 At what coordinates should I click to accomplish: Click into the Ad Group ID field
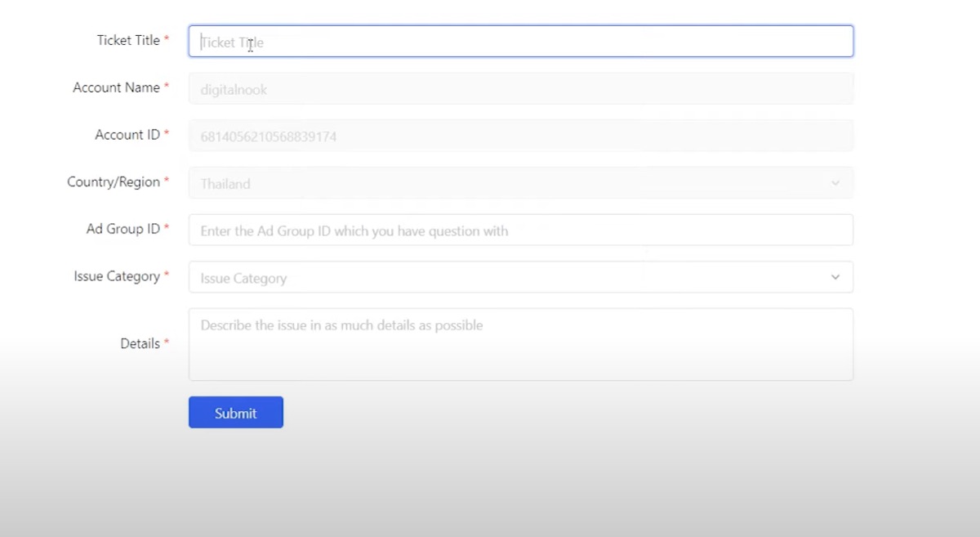521,230
